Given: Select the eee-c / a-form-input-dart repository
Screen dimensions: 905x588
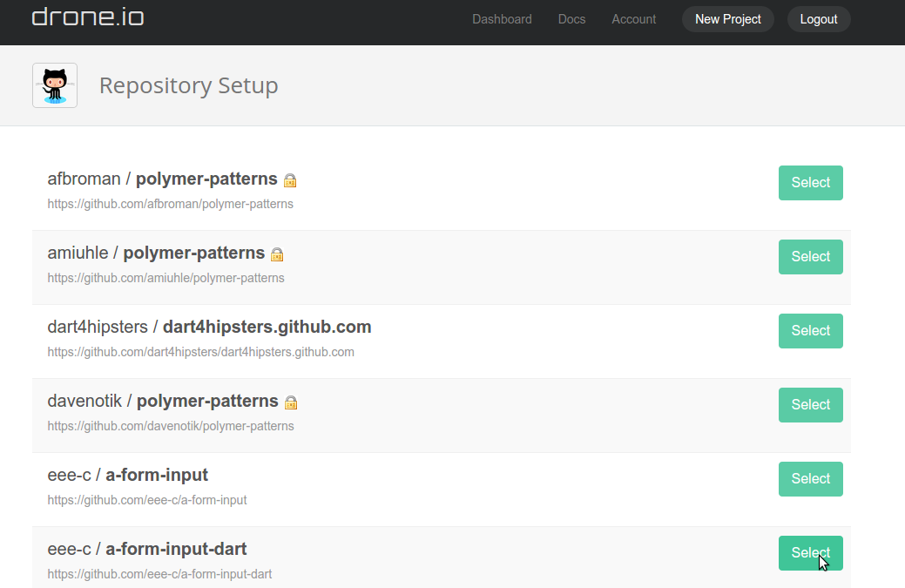Looking at the screenshot, I should click(810, 553).
